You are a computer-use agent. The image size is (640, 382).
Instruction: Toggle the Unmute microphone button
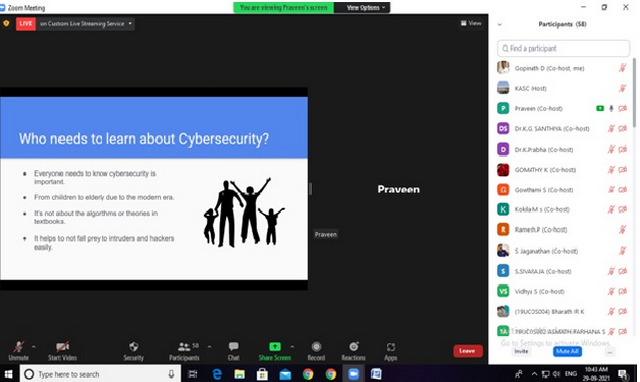click(x=18, y=347)
